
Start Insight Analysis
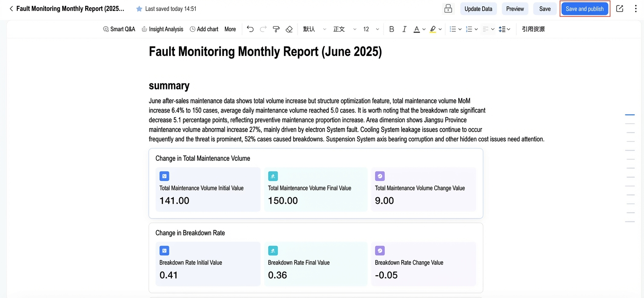point(162,29)
